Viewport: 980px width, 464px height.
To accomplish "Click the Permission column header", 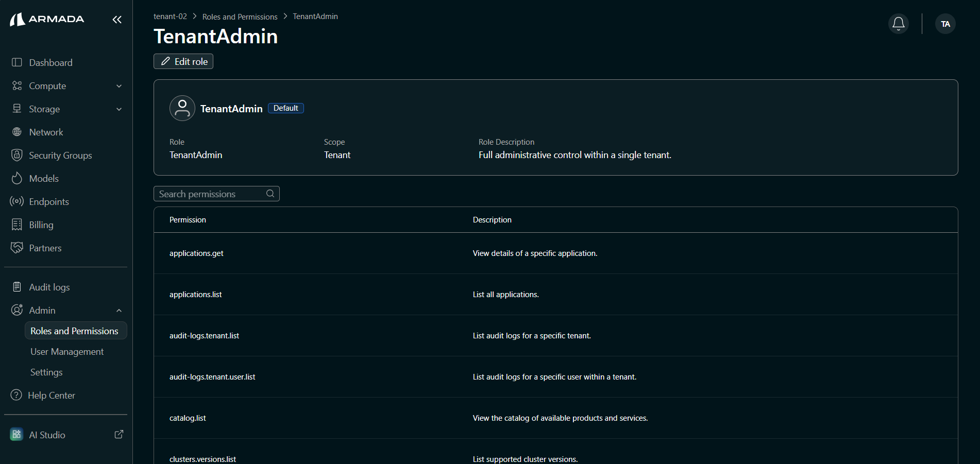I will pyautogui.click(x=188, y=219).
